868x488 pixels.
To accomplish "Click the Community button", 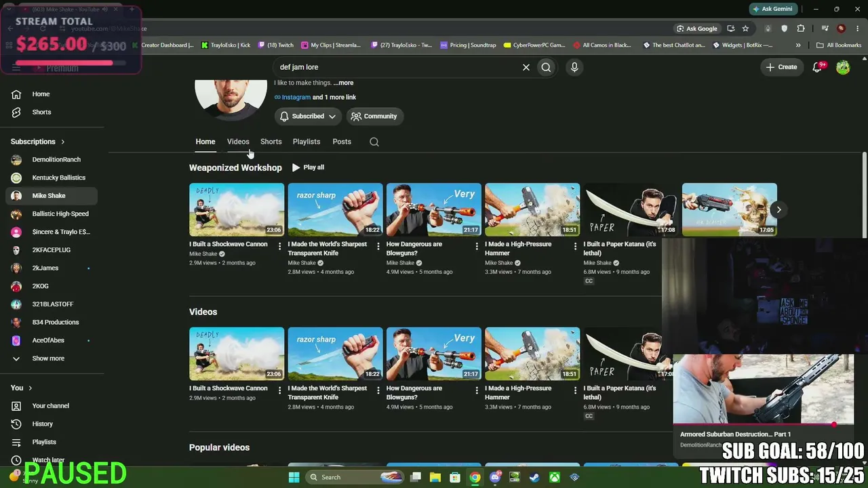I will click(x=374, y=117).
